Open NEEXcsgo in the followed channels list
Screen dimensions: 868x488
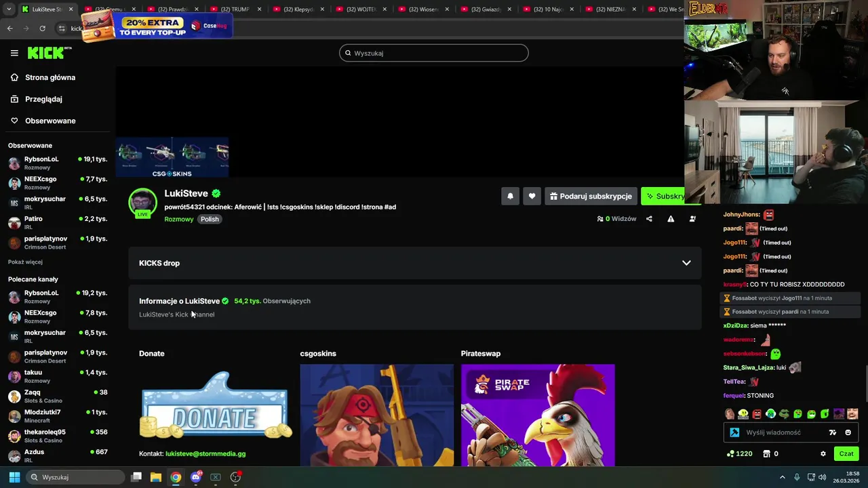[58, 182]
